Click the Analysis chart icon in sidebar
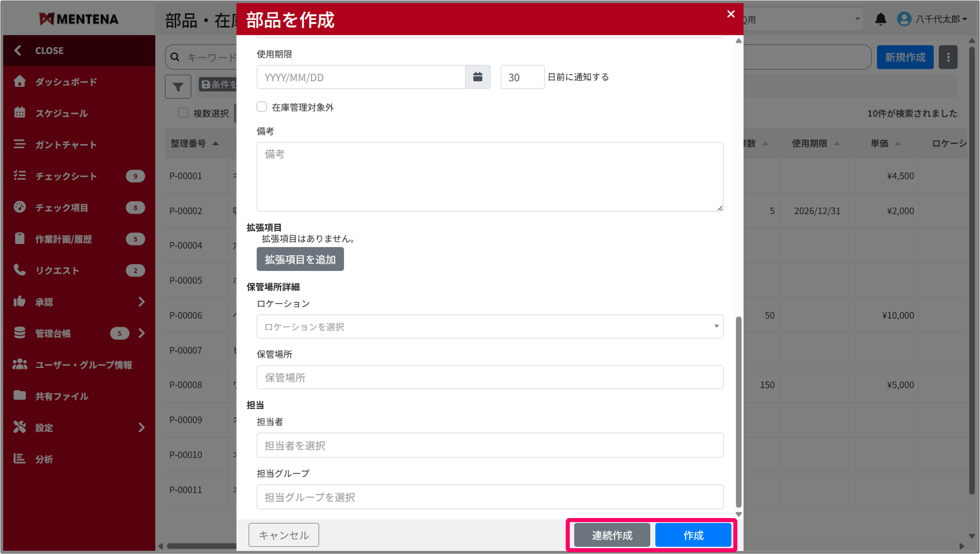This screenshot has height=554, width=980. tap(19, 459)
